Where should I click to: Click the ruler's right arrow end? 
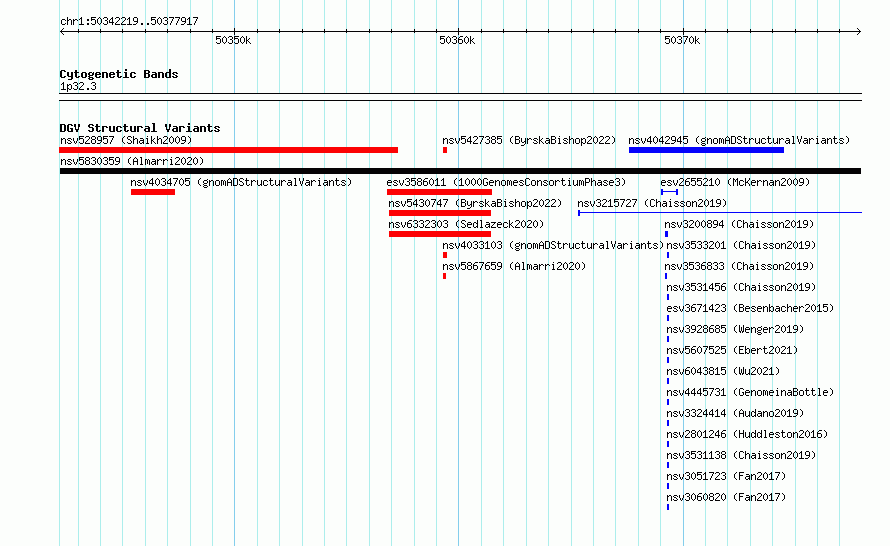tap(858, 32)
